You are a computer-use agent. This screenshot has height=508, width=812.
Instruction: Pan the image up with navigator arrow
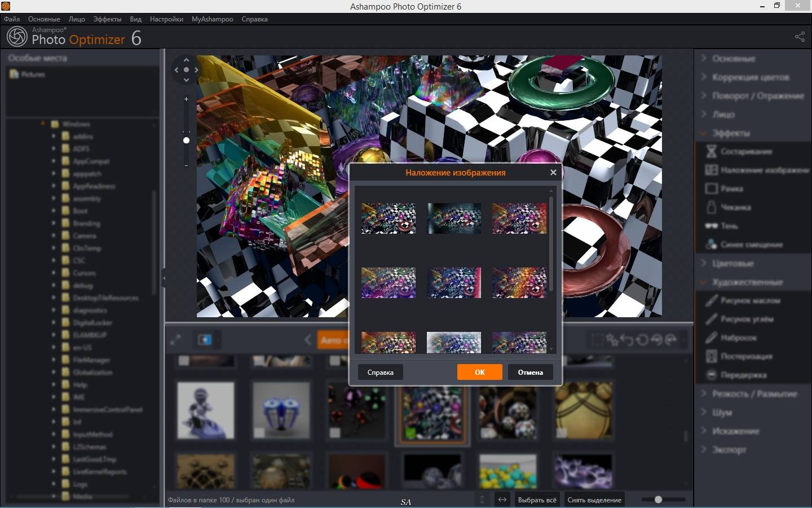(186, 60)
